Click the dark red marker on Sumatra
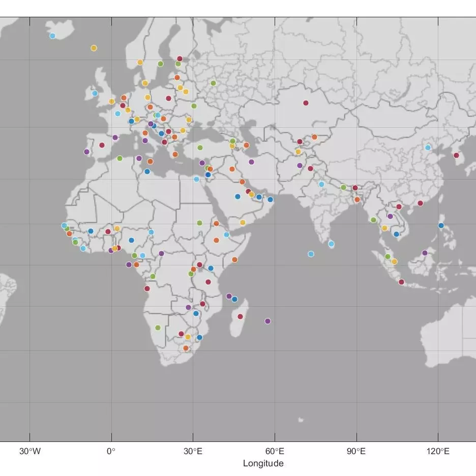Viewport: 476px width, 476px height. pyautogui.click(x=401, y=282)
